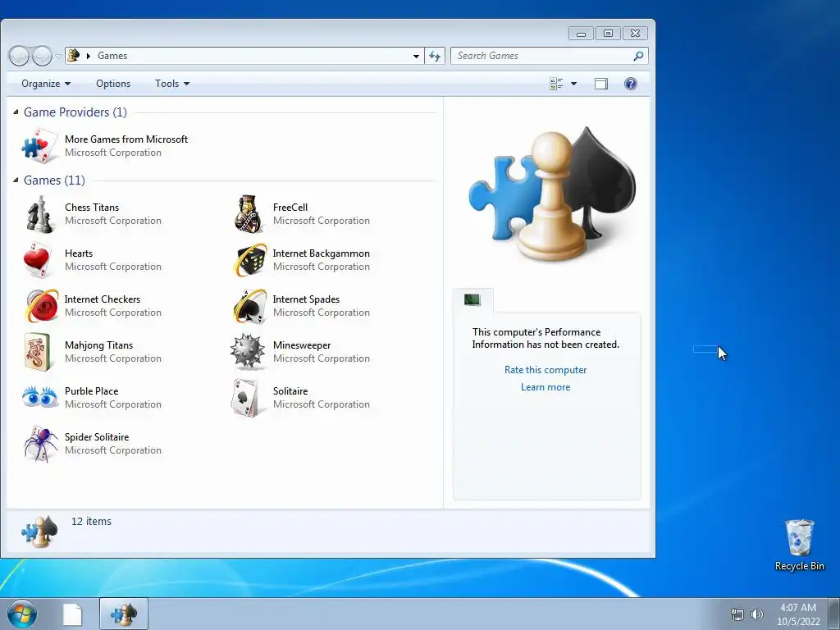
Task: Select the Hearts label text
Action: [x=79, y=253]
